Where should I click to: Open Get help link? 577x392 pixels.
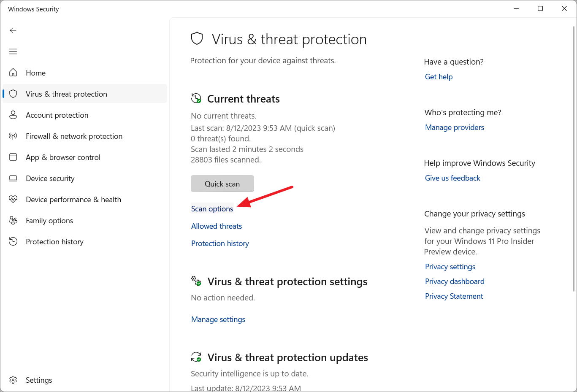[439, 77]
